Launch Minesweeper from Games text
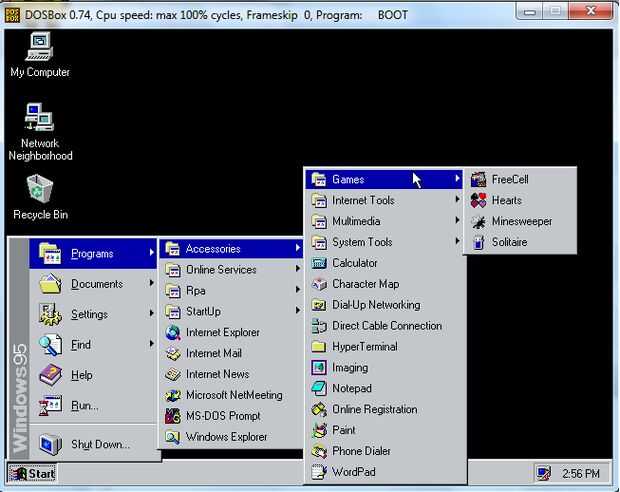This screenshot has height=492, width=620. click(x=522, y=221)
